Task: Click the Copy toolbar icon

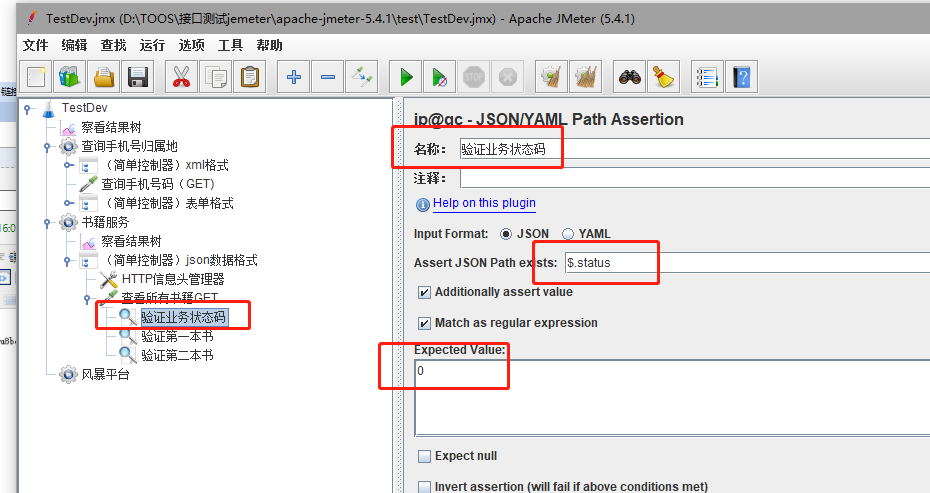Action: [215, 77]
